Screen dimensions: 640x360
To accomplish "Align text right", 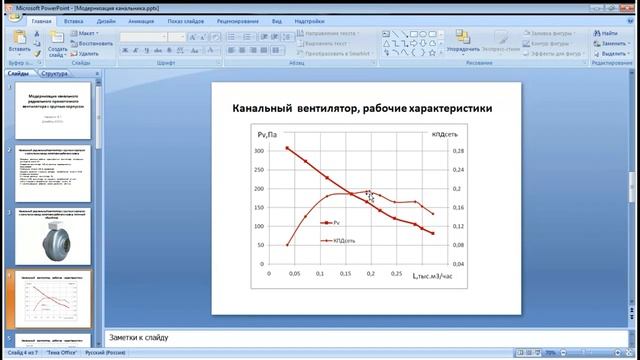I will coord(253,50).
